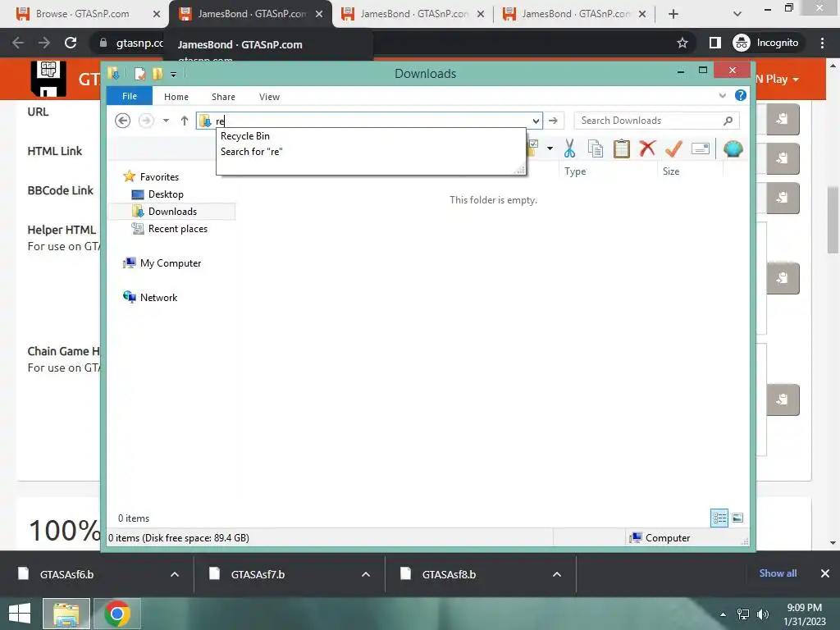Click the Go arrow next to address bar
This screenshot has height=630, width=840.
point(554,121)
